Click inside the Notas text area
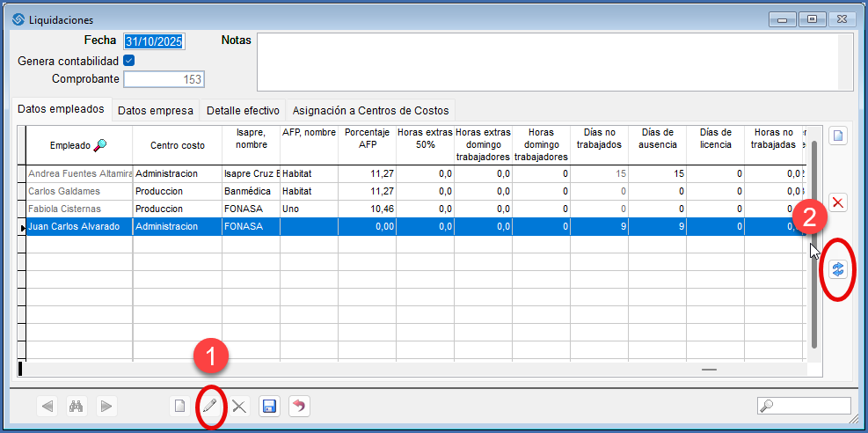The image size is (868, 433). 548,62
